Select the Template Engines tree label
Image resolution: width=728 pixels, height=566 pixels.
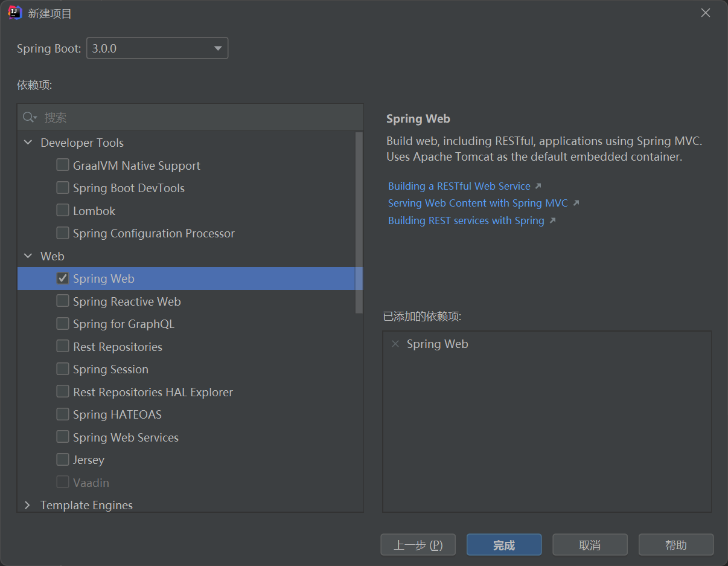tap(86, 505)
